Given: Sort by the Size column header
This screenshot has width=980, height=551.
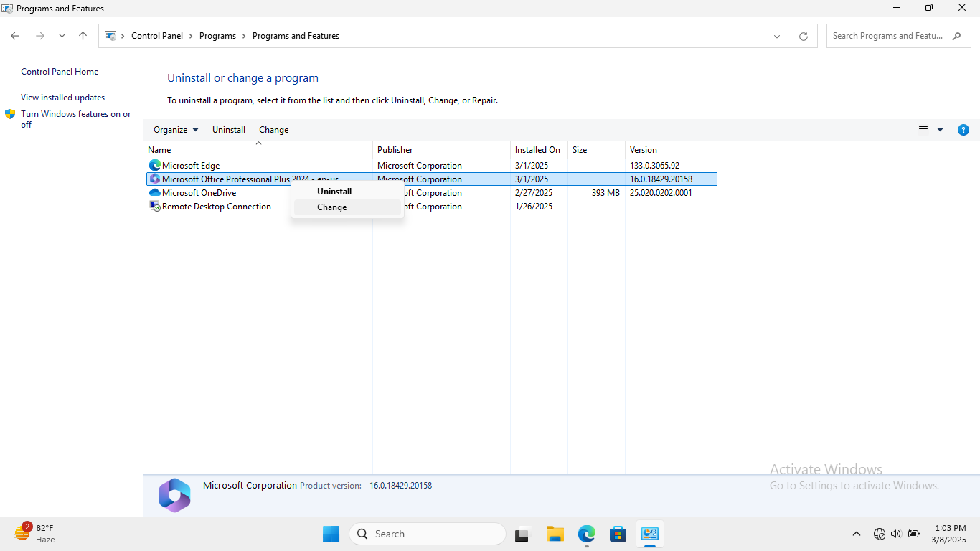Looking at the screenshot, I should [596, 150].
